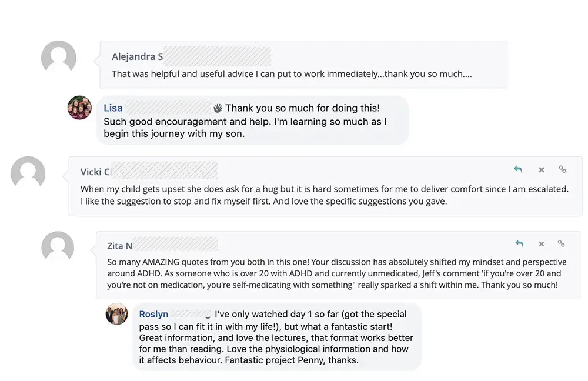
Task: Click Zita's comment about ADHD quotes
Action: 337,273
